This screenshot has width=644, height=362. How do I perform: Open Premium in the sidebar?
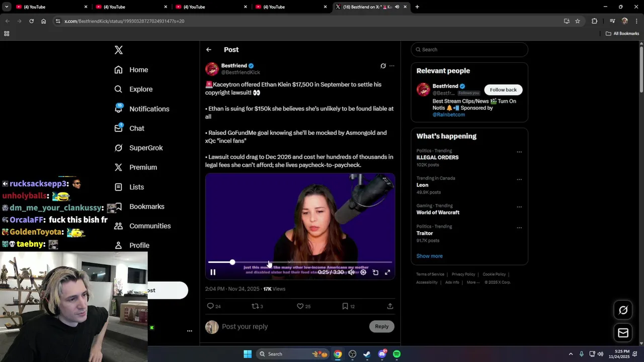pyautogui.click(x=136, y=167)
